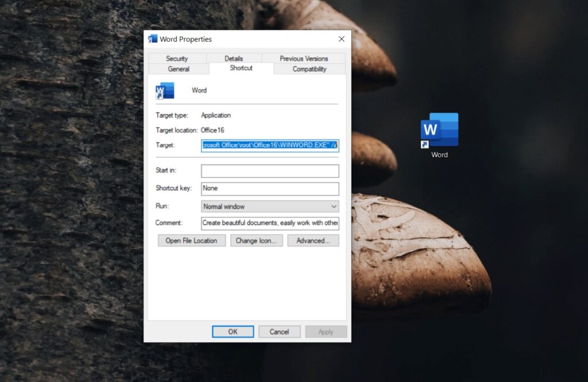Click the Word Properties title bar icon
Viewport: 588px width, 382px height.
click(153, 38)
